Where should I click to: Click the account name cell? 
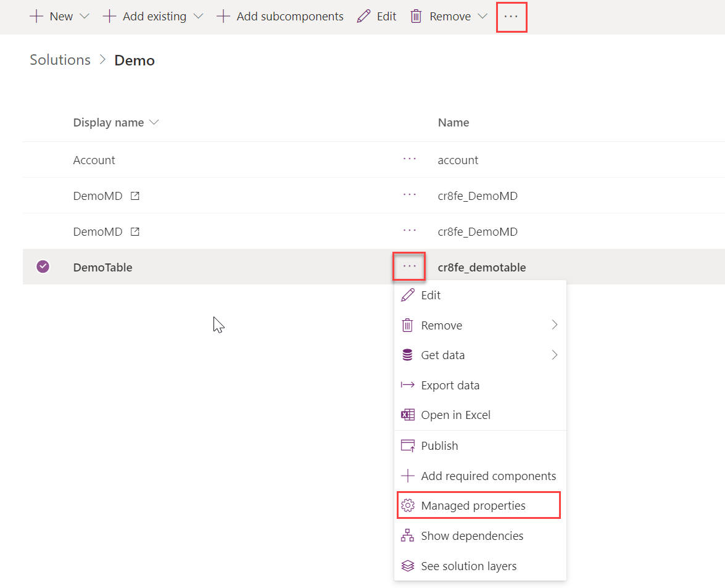pyautogui.click(x=458, y=160)
